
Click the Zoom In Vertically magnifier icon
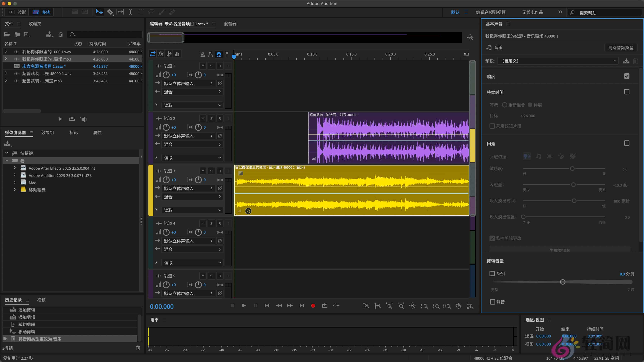(x=366, y=306)
